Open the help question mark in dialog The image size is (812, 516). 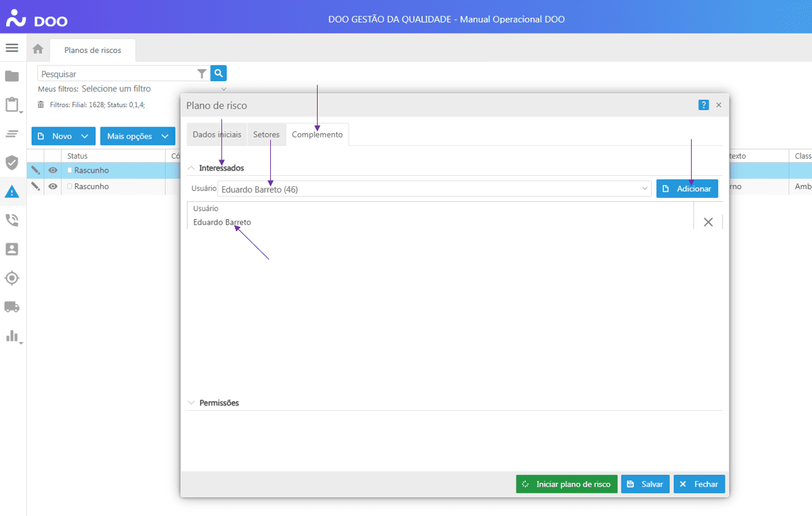(x=703, y=105)
